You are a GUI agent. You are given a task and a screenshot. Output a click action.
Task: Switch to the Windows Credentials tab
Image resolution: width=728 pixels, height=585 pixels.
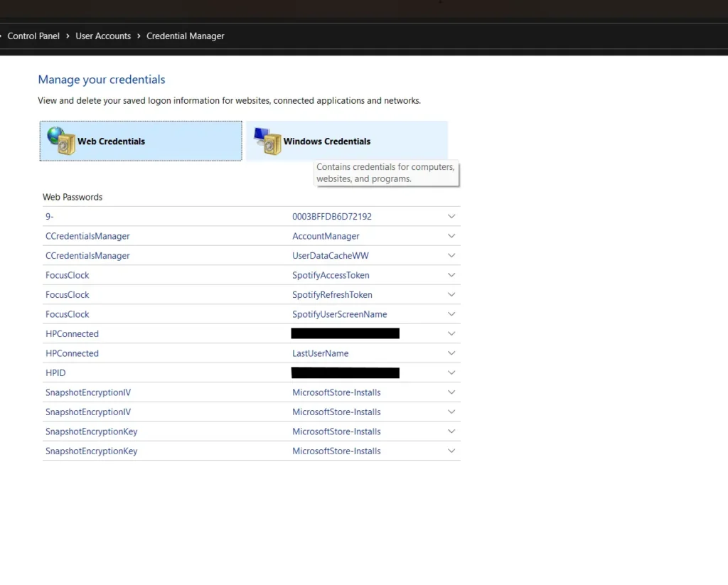point(326,141)
